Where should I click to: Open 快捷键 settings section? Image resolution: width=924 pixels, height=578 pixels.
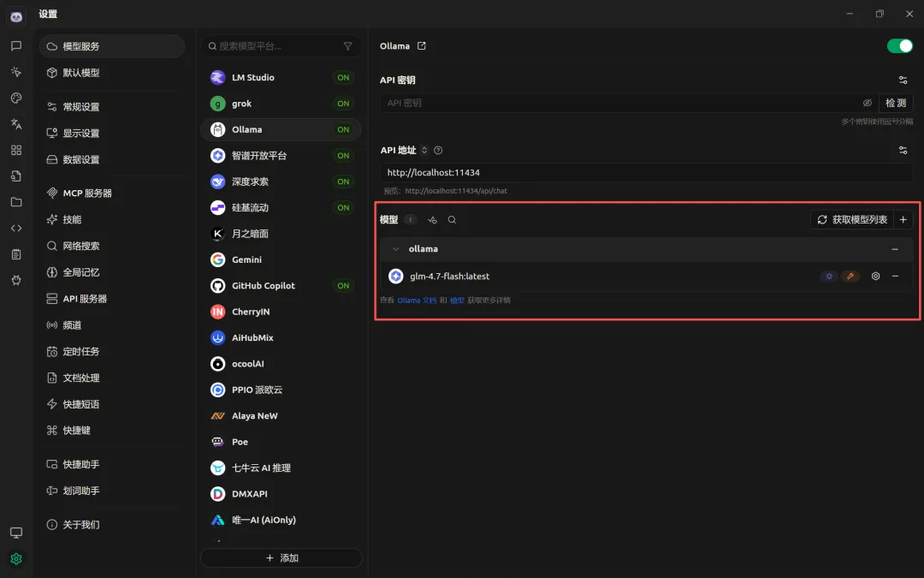pyautogui.click(x=112, y=431)
